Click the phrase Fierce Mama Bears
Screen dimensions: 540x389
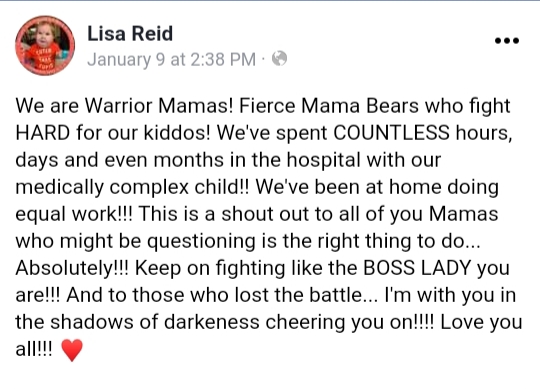click(329, 106)
